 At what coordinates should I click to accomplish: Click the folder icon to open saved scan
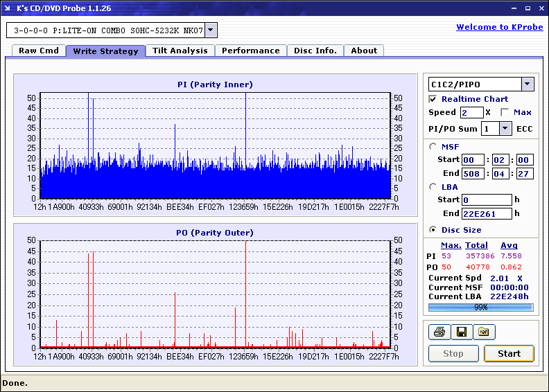(484, 332)
